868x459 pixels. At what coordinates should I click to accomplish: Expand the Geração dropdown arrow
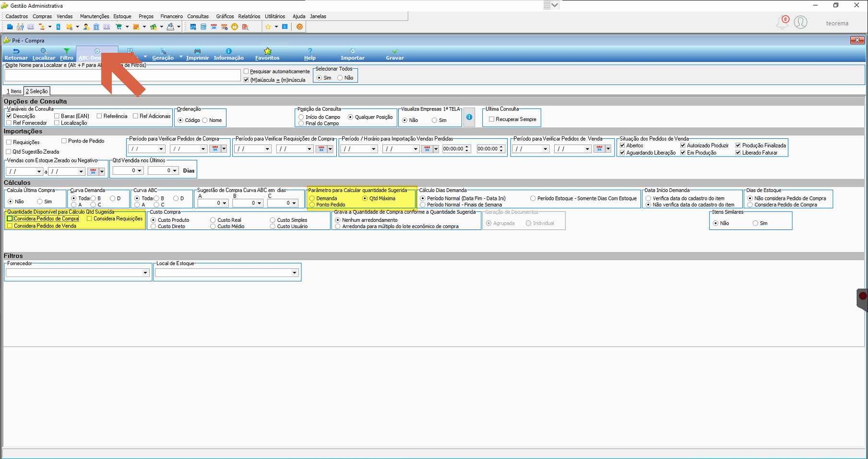tap(181, 57)
